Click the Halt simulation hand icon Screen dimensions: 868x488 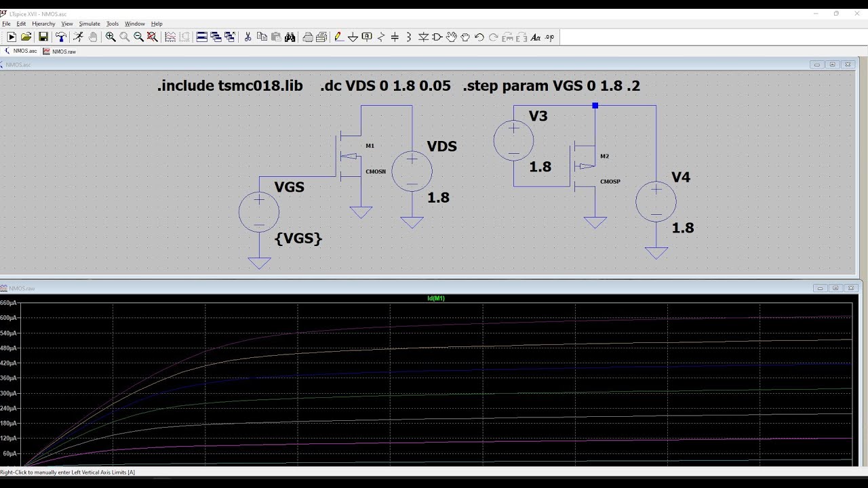pyautogui.click(x=93, y=37)
